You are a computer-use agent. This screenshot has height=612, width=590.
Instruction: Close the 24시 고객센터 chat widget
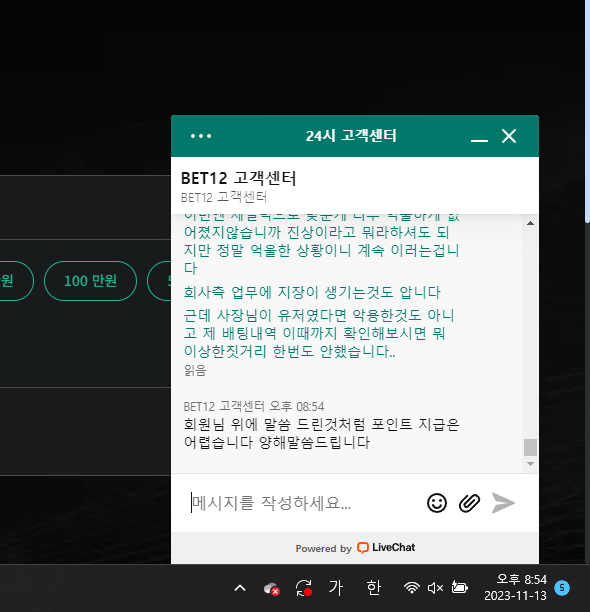pos(509,136)
